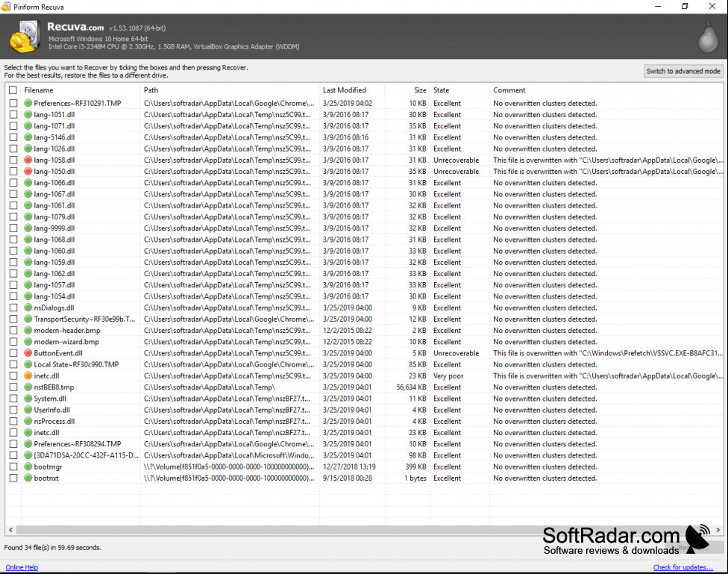The height and width of the screenshot is (574, 728).
Task: Sort by the Path column header
Action: coord(230,90)
